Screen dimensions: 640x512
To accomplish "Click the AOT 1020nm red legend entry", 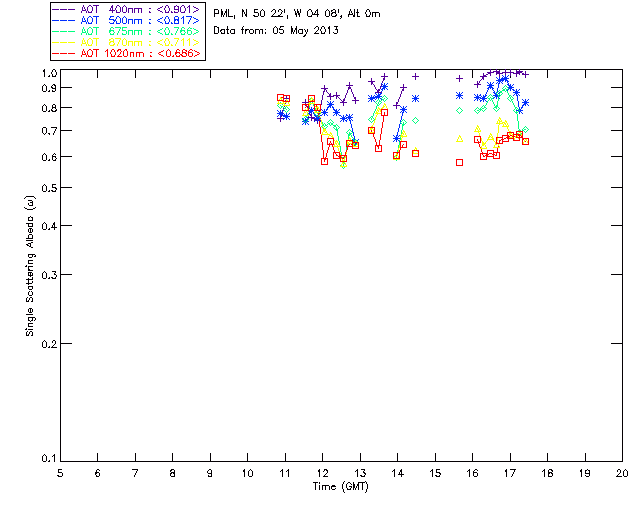I will (x=127, y=53).
